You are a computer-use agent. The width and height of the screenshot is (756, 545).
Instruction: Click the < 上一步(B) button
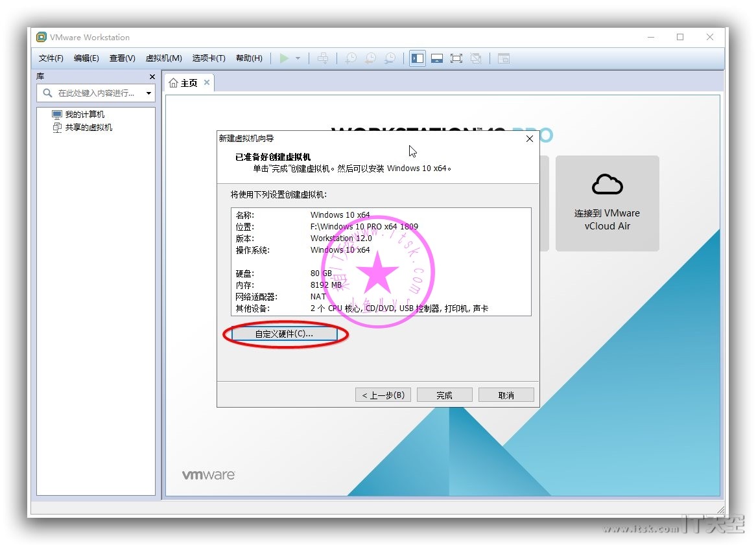point(383,395)
